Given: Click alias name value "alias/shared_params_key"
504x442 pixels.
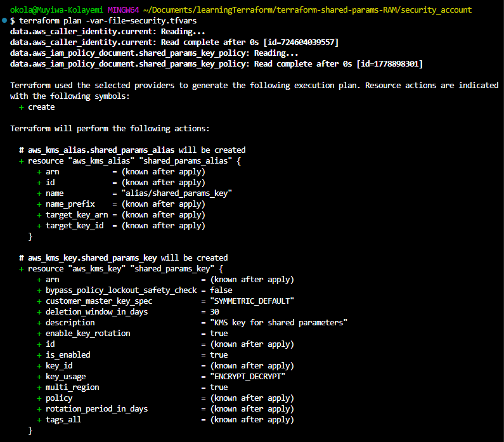Looking at the screenshot, I should pyautogui.click(x=176, y=193).
